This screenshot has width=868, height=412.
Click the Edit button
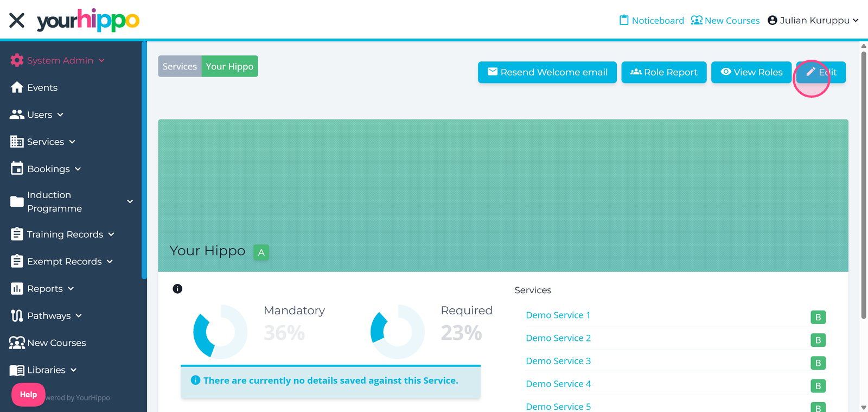821,72
